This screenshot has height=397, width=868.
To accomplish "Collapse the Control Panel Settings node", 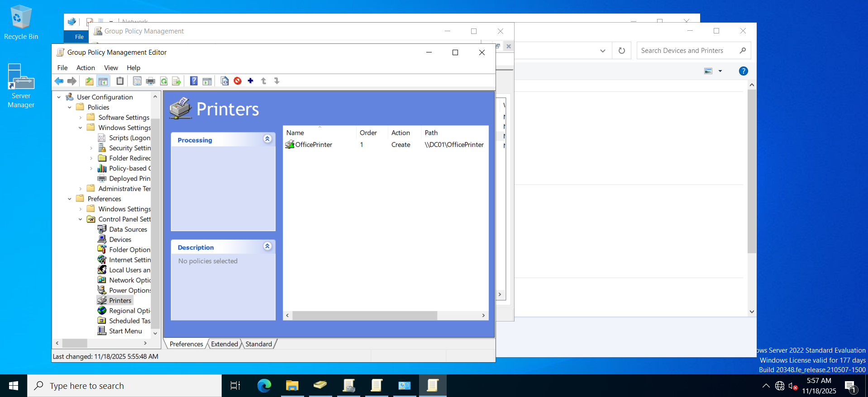I will tap(81, 219).
